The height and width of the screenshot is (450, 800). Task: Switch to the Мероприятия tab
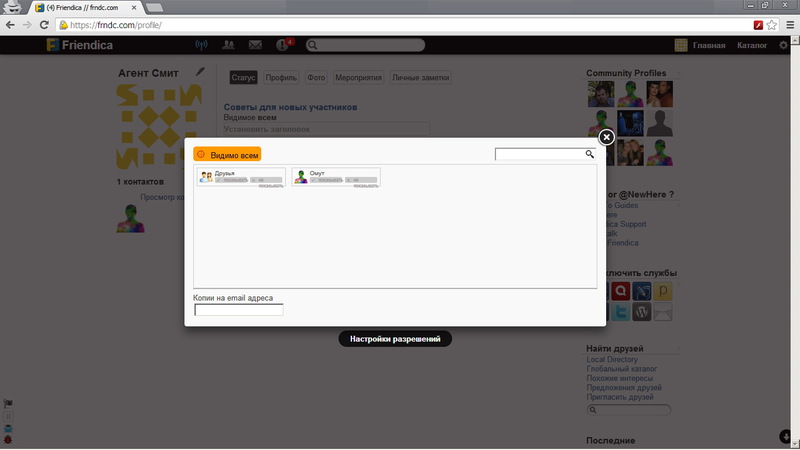(358, 78)
